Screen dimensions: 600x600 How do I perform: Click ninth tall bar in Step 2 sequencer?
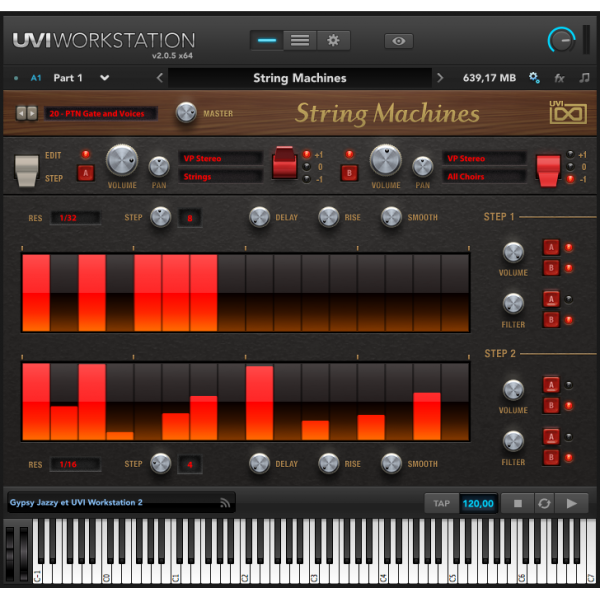tap(259, 403)
